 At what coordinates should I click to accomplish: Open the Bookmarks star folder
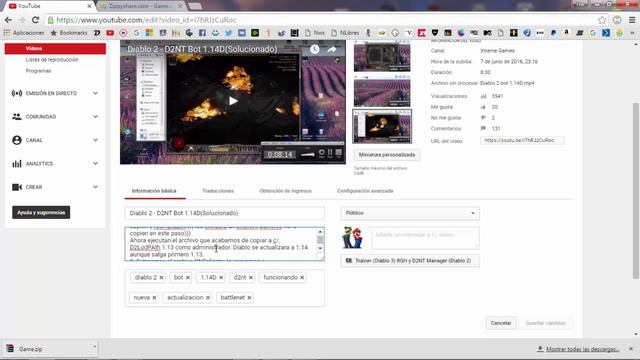click(x=69, y=33)
